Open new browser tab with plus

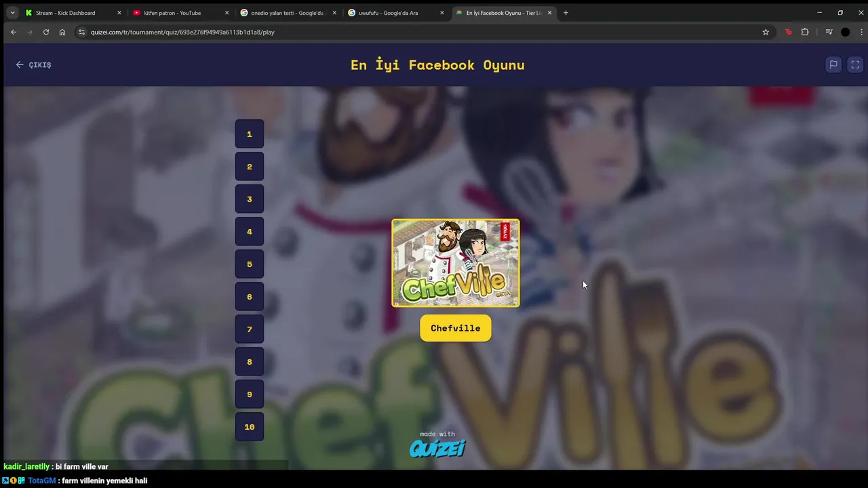point(566,12)
